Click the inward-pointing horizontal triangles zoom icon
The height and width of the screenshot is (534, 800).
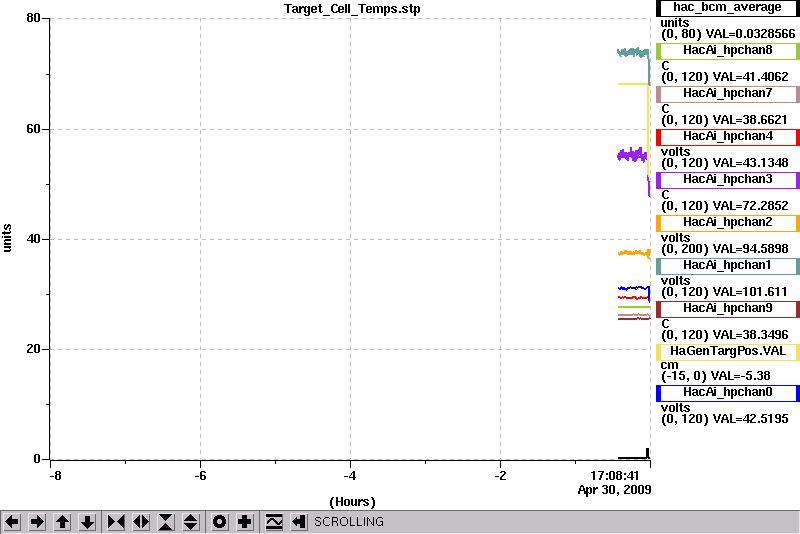pyautogui.click(x=116, y=522)
